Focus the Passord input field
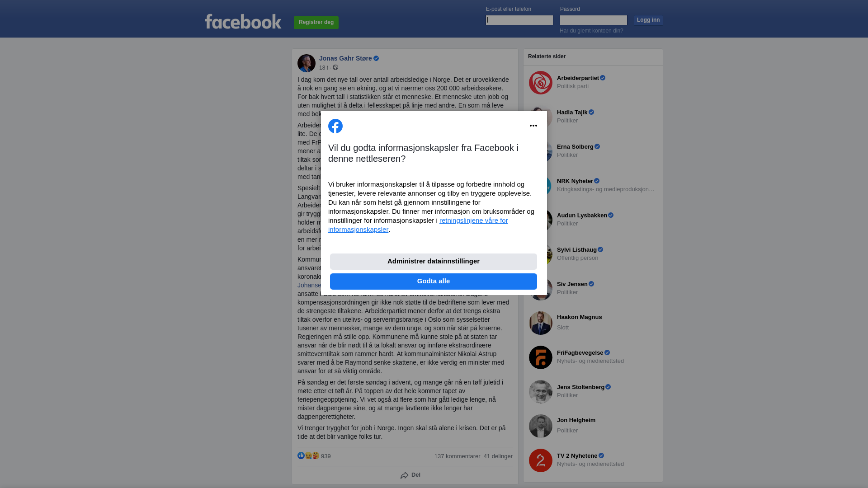 click(x=594, y=20)
